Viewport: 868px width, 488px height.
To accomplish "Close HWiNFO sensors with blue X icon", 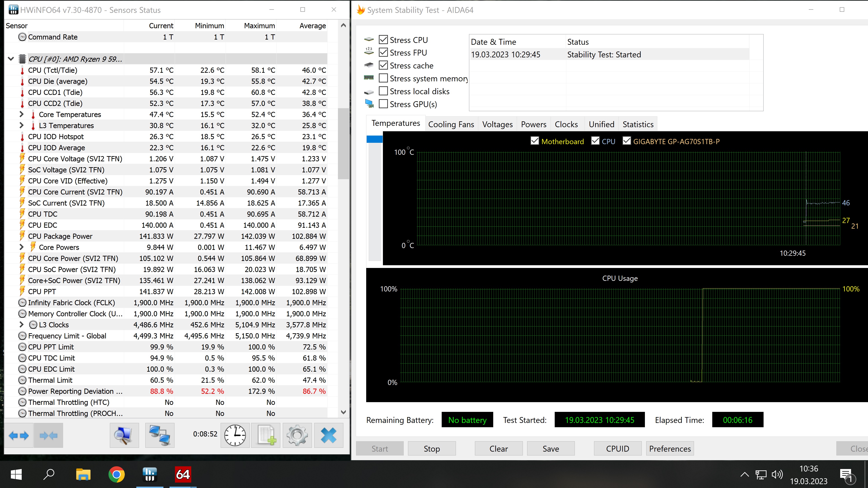I will [328, 435].
